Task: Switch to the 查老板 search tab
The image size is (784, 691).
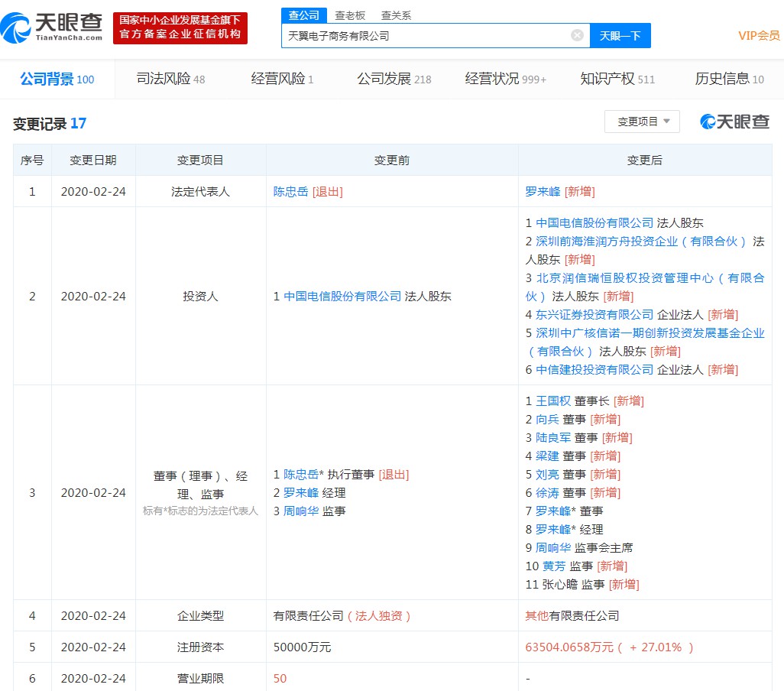Action: [x=349, y=15]
